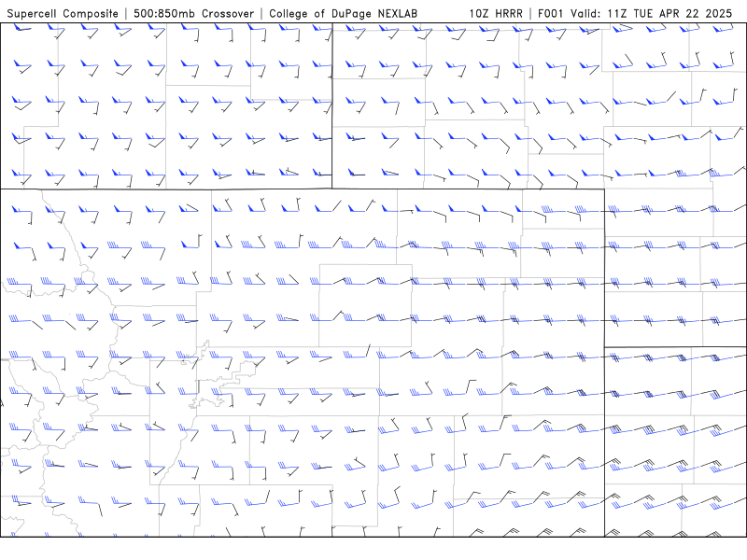Click the "College of DuPage NEXLAB" text
Viewport: 747px width, 560px height.
pyautogui.click(x=343, y=14)
